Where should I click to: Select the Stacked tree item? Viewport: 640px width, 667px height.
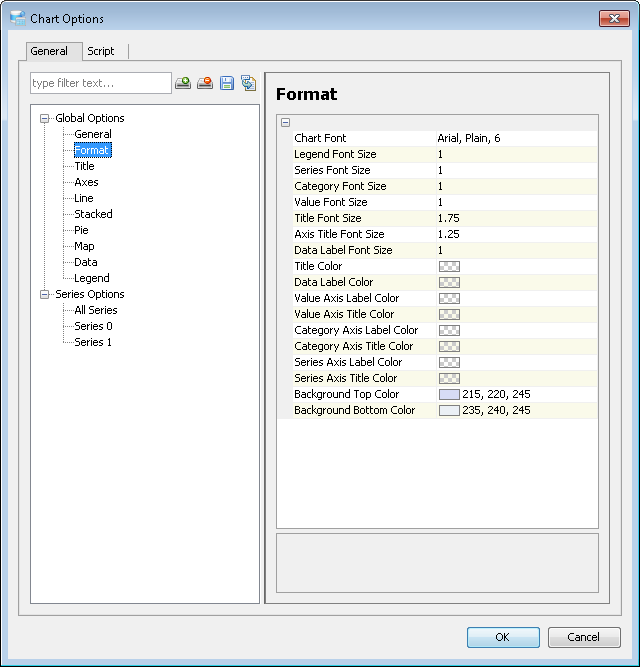coord(93,214)
